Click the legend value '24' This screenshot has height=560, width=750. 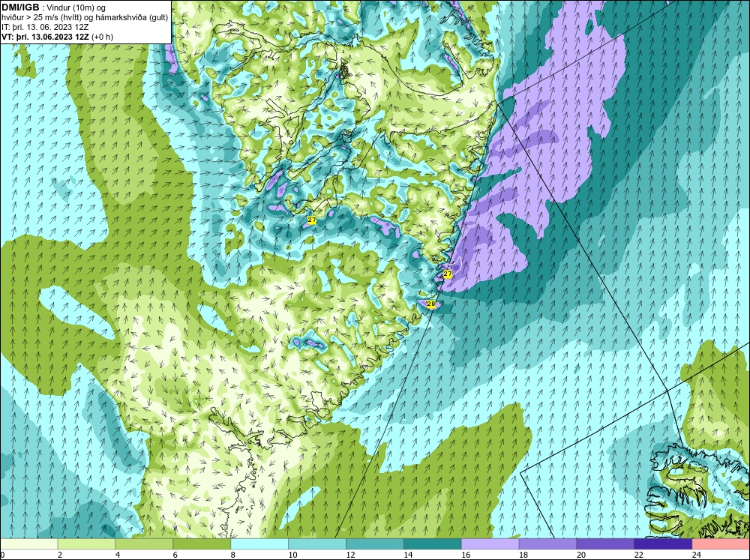tap(697, 555)
